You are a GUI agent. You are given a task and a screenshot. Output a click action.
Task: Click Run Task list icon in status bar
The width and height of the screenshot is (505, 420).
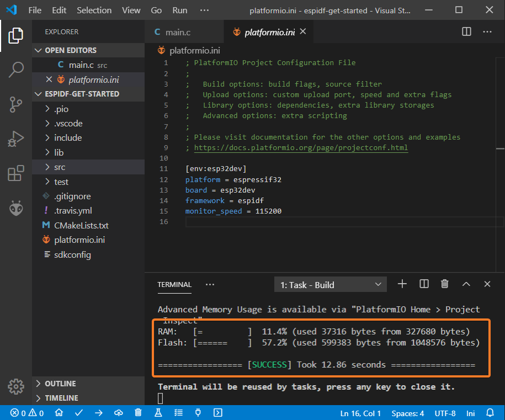(178, 413)
